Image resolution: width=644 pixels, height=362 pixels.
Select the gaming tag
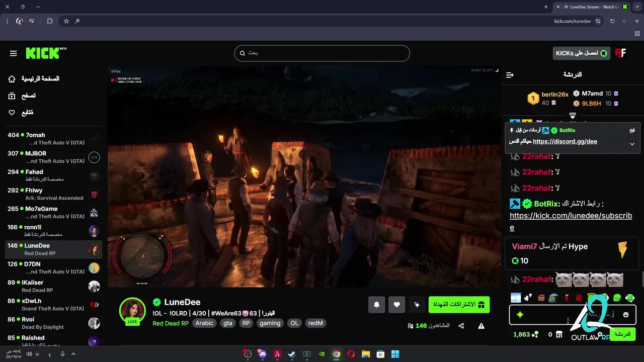tap(270, 323)
